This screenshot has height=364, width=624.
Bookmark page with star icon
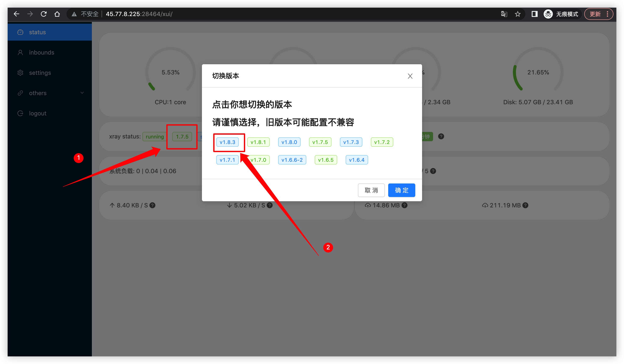click(x=518, y=14)
